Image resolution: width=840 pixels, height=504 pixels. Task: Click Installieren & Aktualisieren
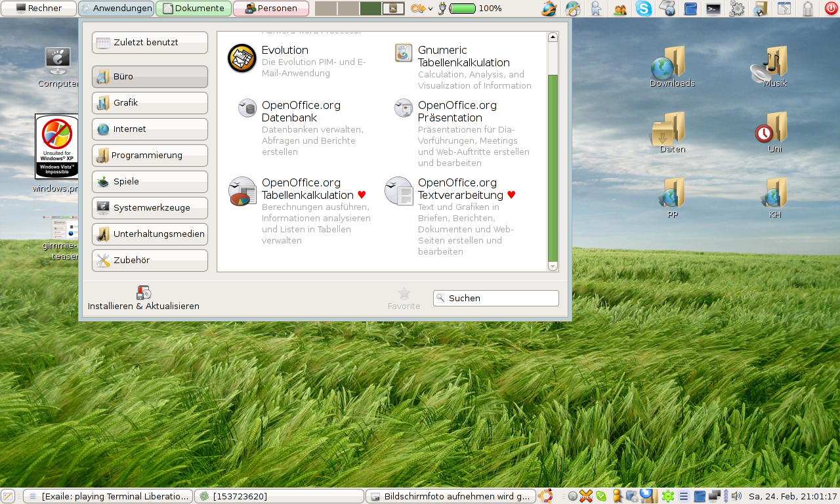pyautogui.click(x=144, y=298)
